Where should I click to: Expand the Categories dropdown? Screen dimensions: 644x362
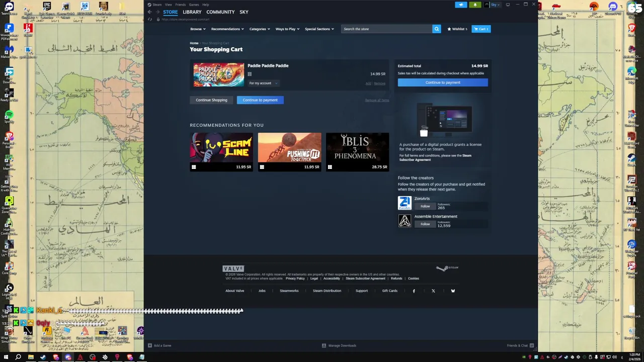coord(260,29)
